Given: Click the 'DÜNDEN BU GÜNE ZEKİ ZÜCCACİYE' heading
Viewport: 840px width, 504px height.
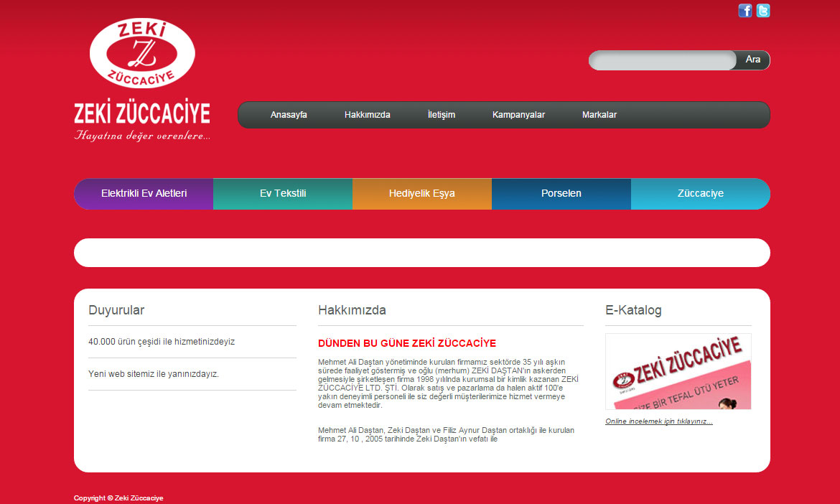Looking at the screenshot, I should click(x=407, y=343).
